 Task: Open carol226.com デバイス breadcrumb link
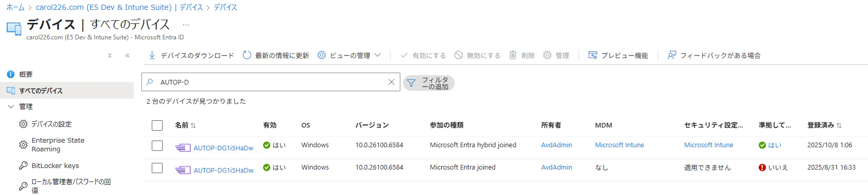[x=119, y=7]
